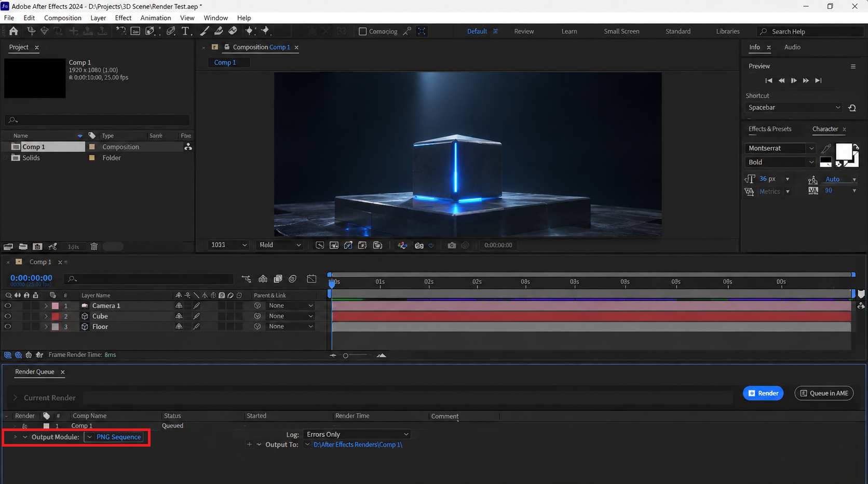Select the Type tool
Image resolution: width=868 pixels, height=484 pixels.
tap(185, 31)
